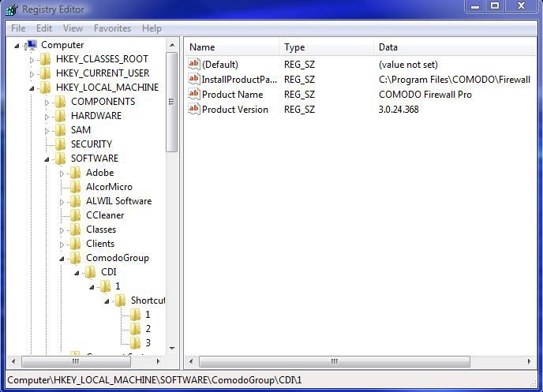543x392 pixels.
Task: Click the CDI folder icon
Action: (x=90, y=272)
